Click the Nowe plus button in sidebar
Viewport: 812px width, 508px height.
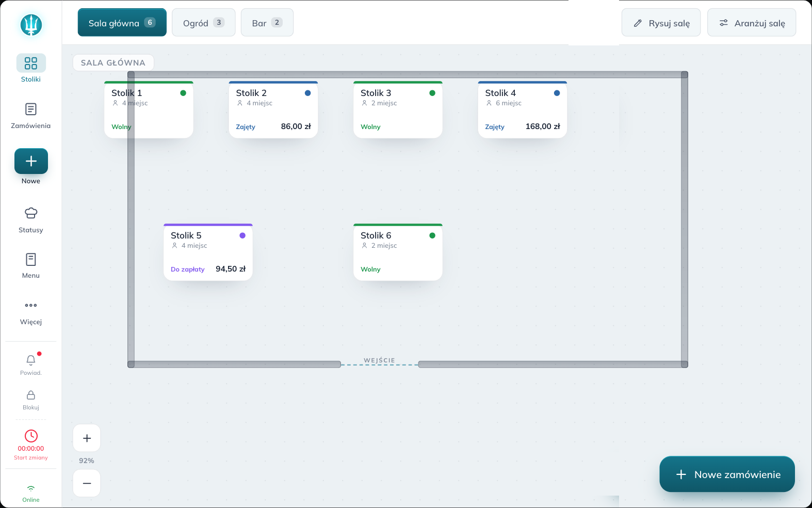click(x=31, y=161)
